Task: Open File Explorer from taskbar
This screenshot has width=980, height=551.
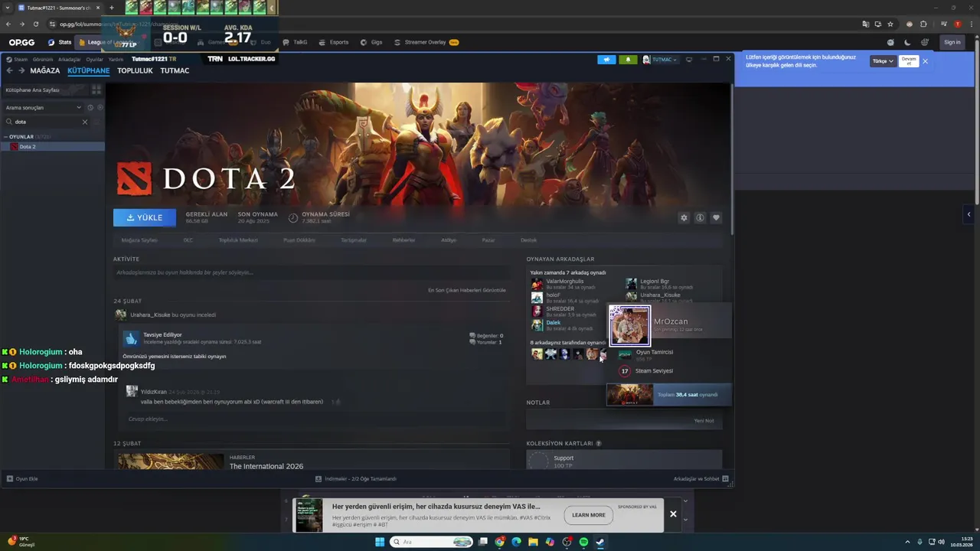Action: pos(533,542)
